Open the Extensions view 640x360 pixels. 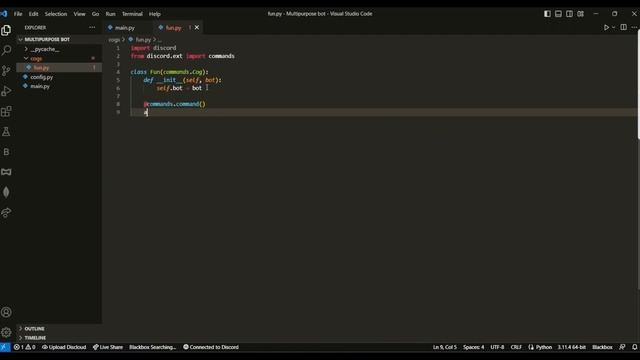6,111
